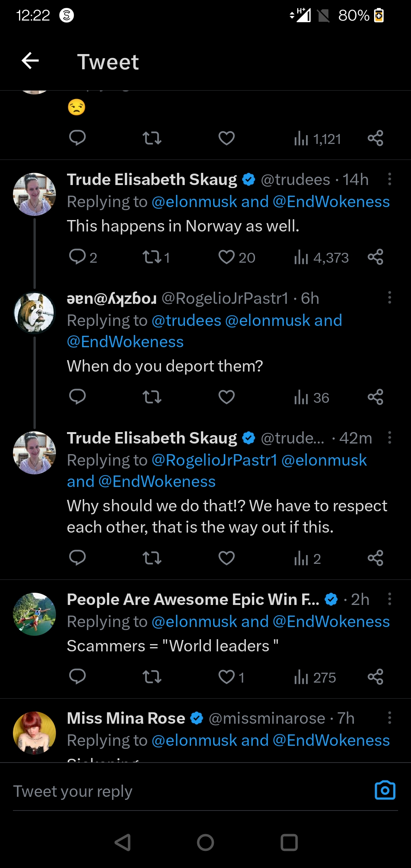Go back using the arrow icon
411x868 pixels.
(30, 61)
